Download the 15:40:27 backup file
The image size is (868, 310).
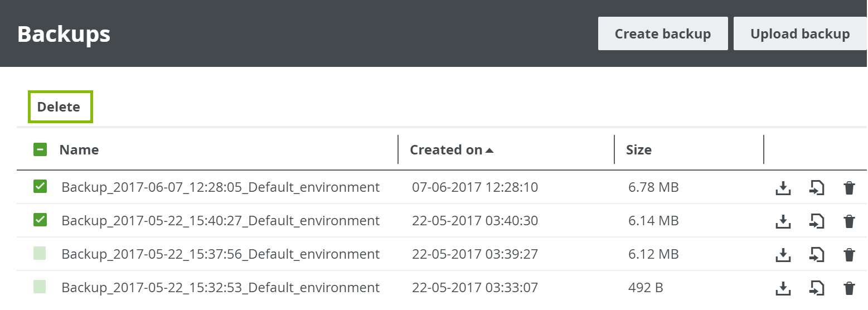click(x=783, y=222)
